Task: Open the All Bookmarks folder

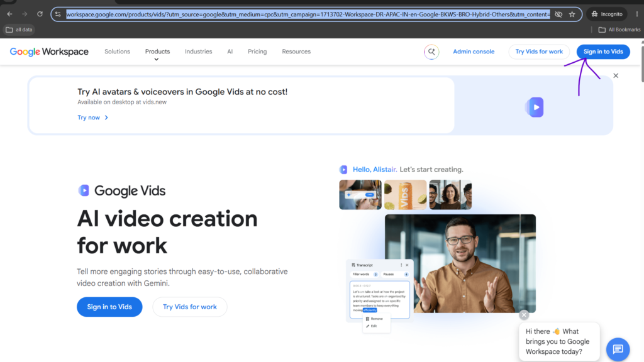Action: [x=619, y=30]
